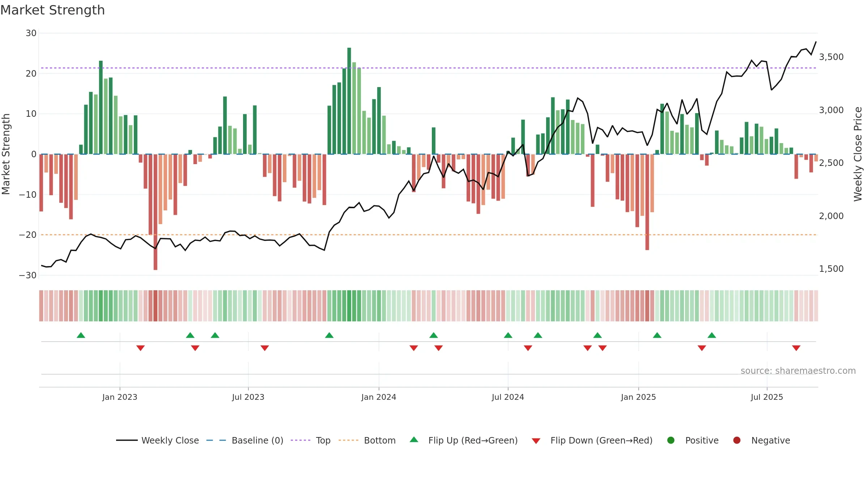This screenshot has height=488, width=868.
Task: Click the Baseline (0) dashed legend icon
Action: click(x=216, y=440)
